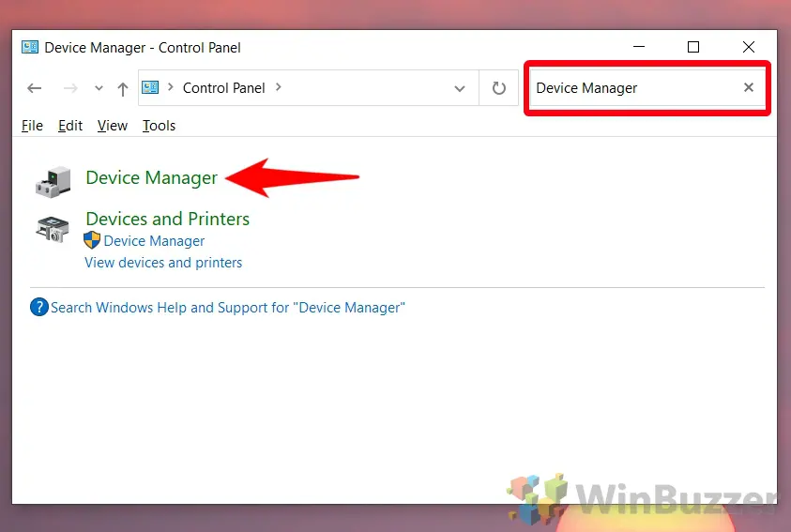Open the recent locations dropdown chevron

click(99, 88)
